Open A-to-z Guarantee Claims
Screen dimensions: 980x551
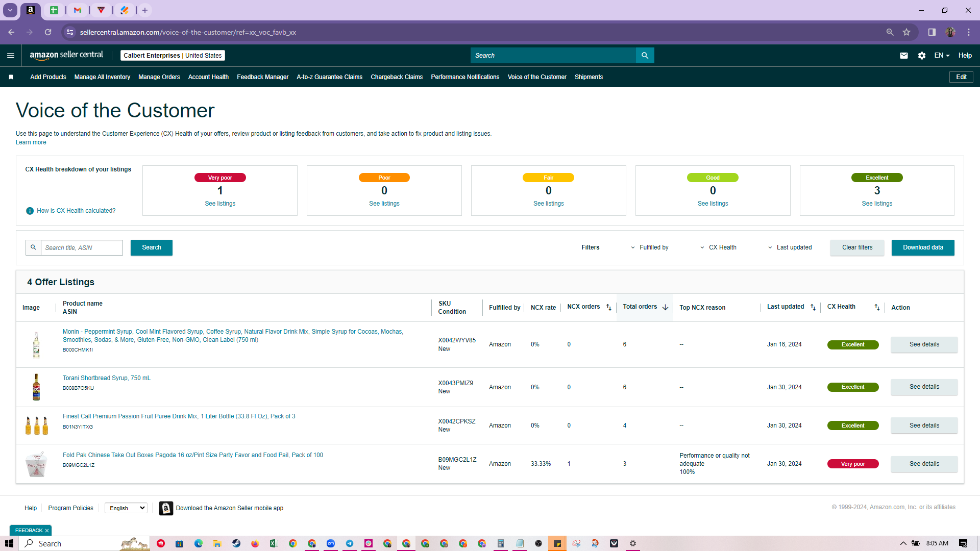[330, 77]
